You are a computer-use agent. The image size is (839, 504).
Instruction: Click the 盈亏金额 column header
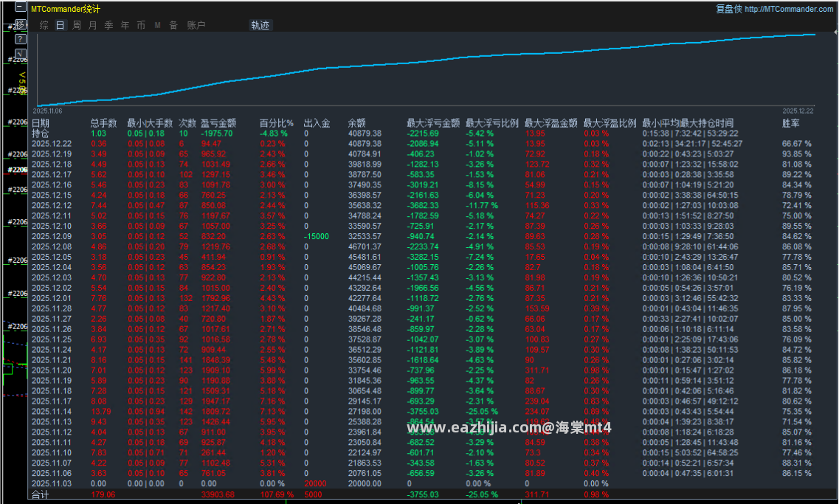point(218,123)
